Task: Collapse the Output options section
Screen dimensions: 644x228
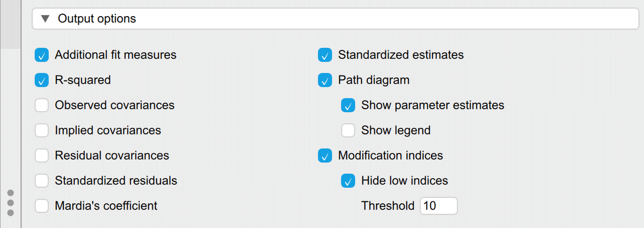Action: pos(47,19)
